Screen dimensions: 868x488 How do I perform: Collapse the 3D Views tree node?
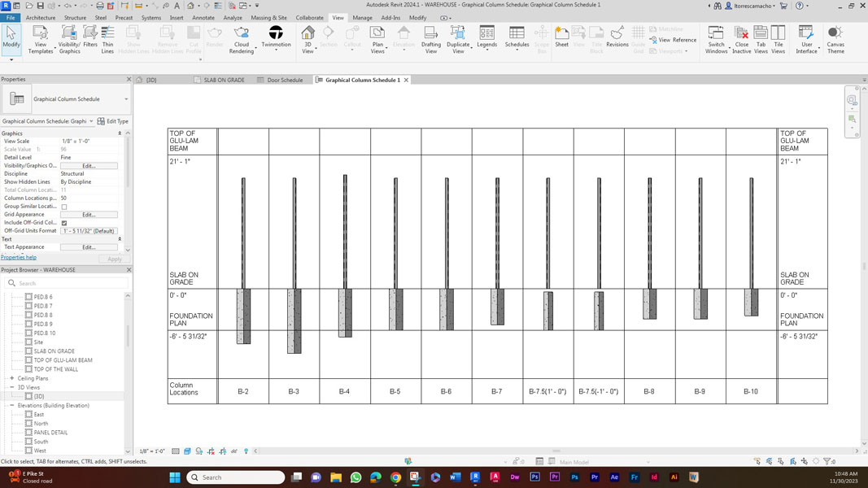11,387
